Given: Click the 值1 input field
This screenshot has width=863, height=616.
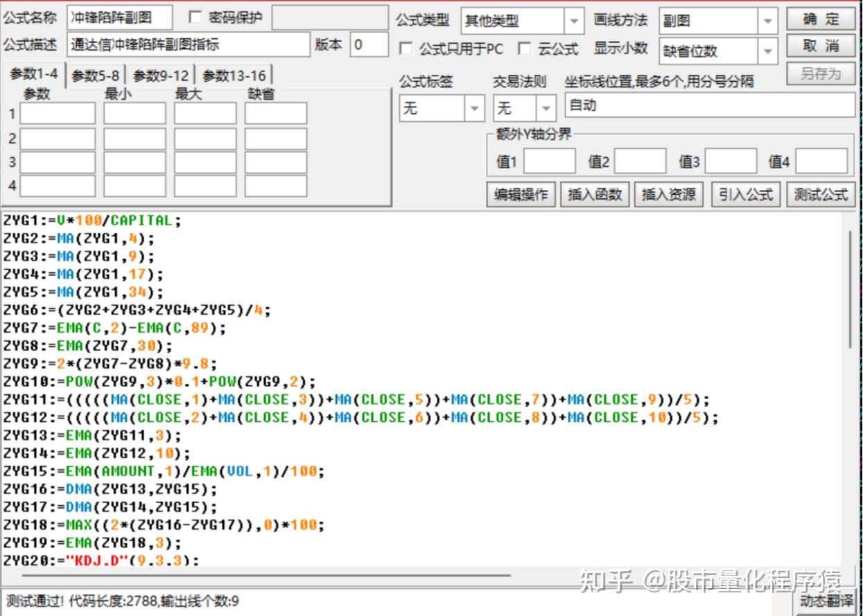Looking at the screenshot, I should (550, 161).
